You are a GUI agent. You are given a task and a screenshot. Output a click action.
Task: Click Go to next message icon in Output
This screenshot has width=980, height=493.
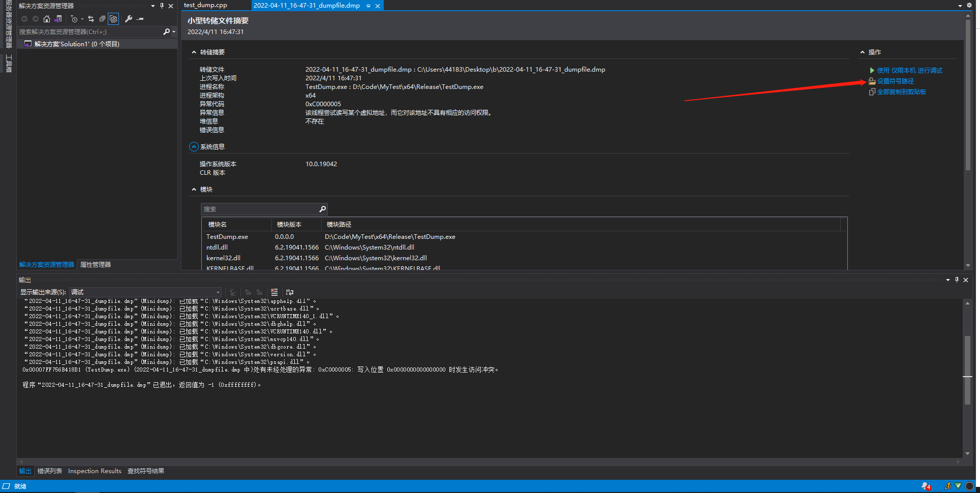pos(259,292)
